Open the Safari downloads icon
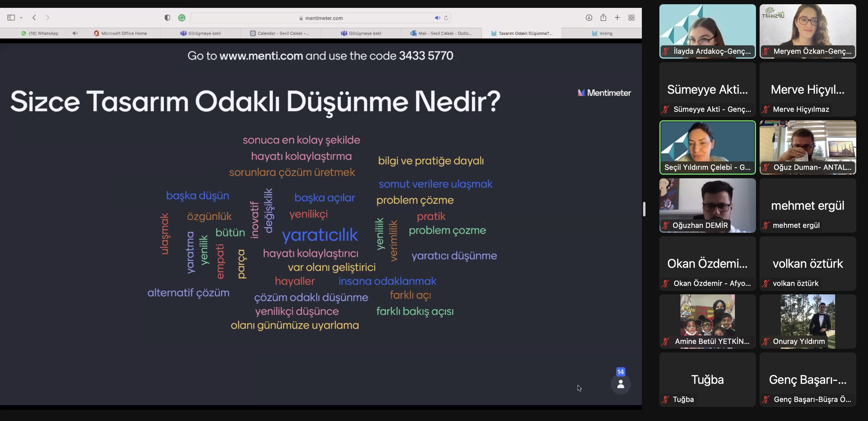The image size is (868, 421). [589, 18]
